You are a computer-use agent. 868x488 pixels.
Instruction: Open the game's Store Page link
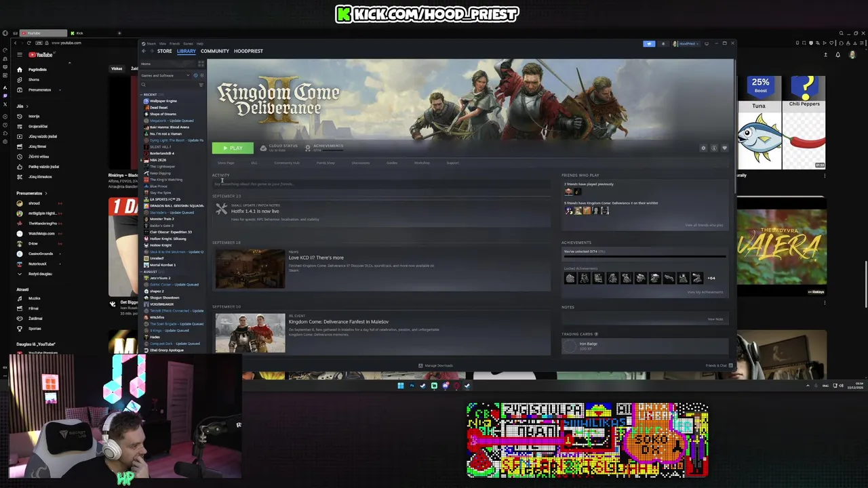[226, 163]
